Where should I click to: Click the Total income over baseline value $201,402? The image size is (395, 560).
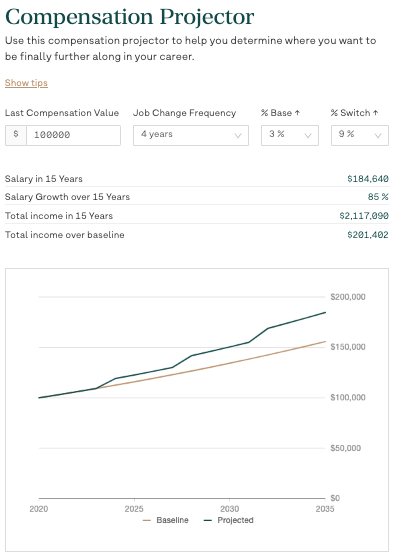click(x=368, y=235)
